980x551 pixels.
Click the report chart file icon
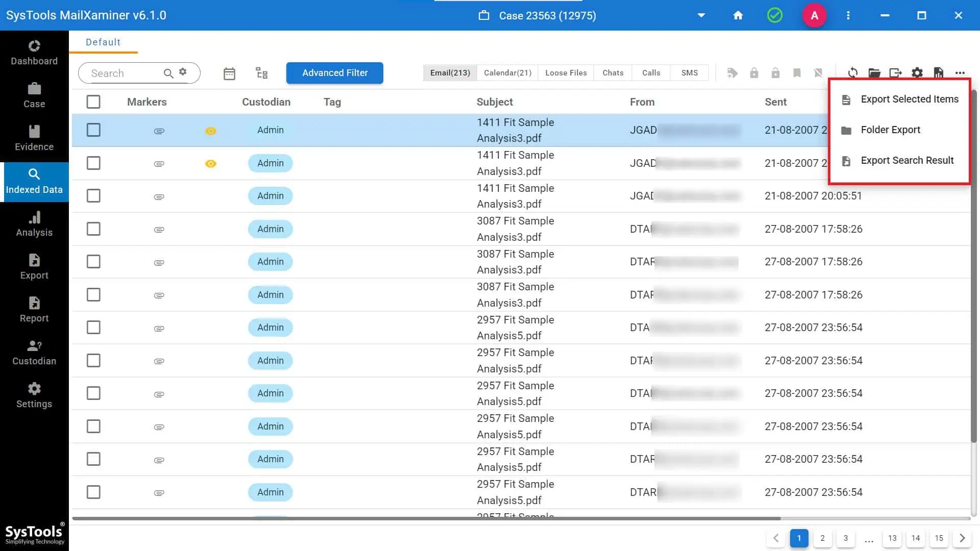[x=939, y=73]
